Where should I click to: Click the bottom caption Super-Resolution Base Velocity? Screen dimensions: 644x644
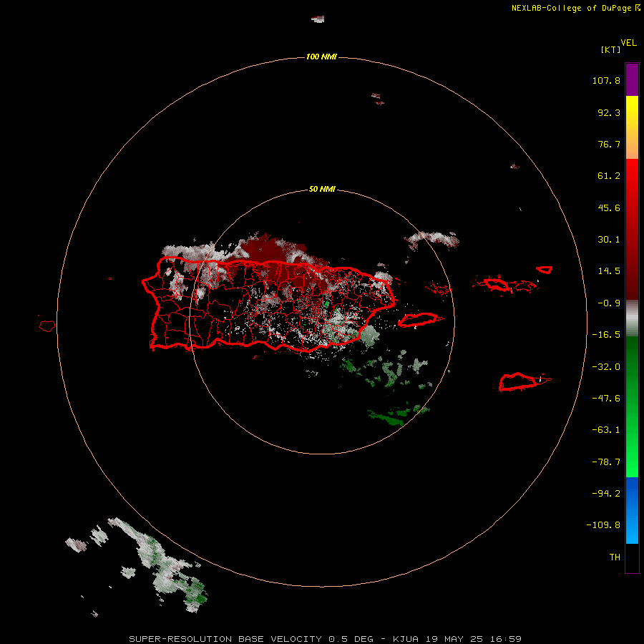326,639
